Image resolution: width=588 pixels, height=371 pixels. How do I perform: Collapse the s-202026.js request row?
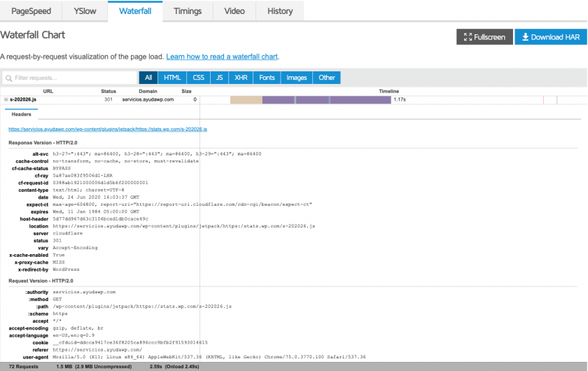(x=6, y=100)
